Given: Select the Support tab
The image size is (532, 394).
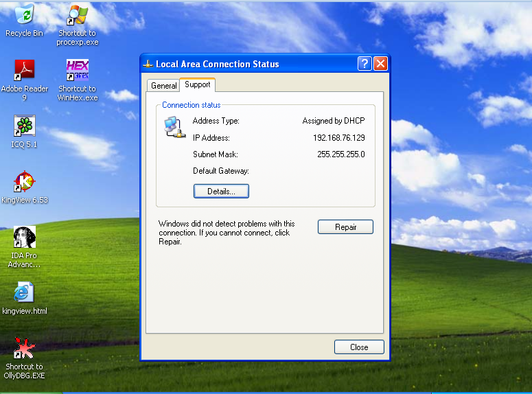Looking at the screenshot, I should pyautogui.click(x=198, y=84).
